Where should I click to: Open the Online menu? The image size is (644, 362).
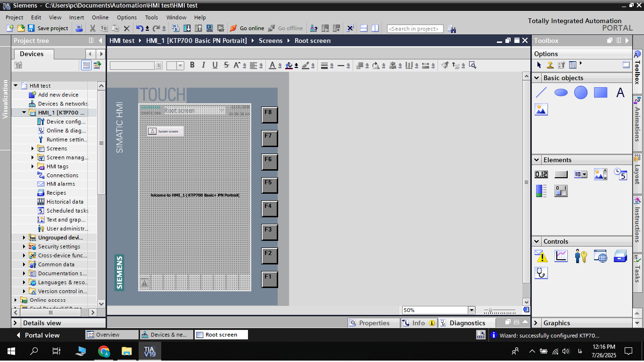pos(100,17)
